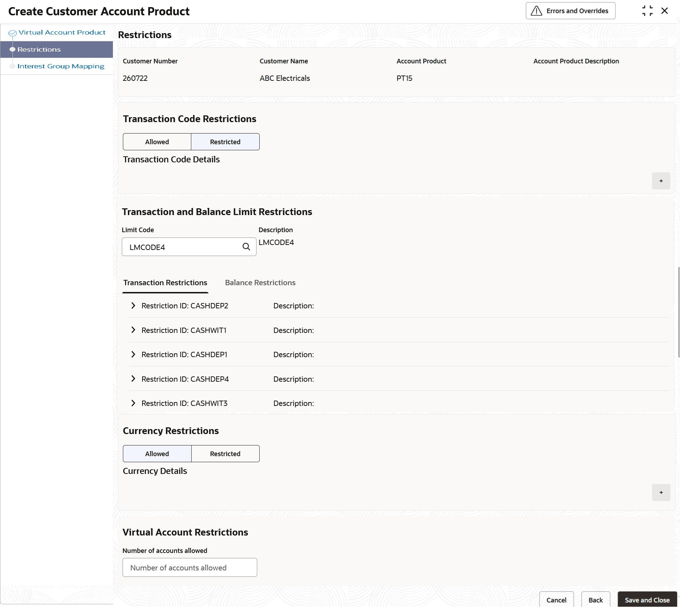Click Account Product Description label
This screenshot has width=680, height=616.
coord(576,61)
